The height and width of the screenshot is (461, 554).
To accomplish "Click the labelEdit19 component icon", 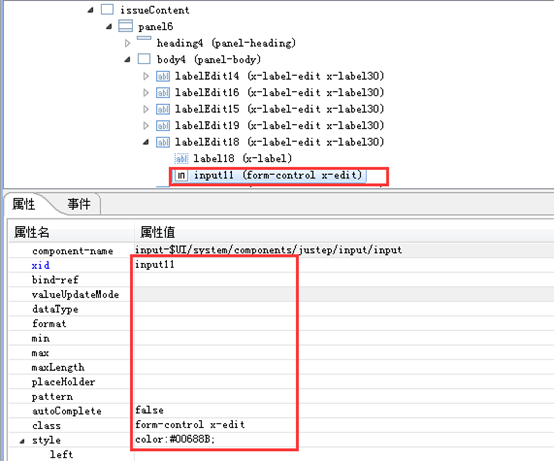I will [x=163, y=125].
